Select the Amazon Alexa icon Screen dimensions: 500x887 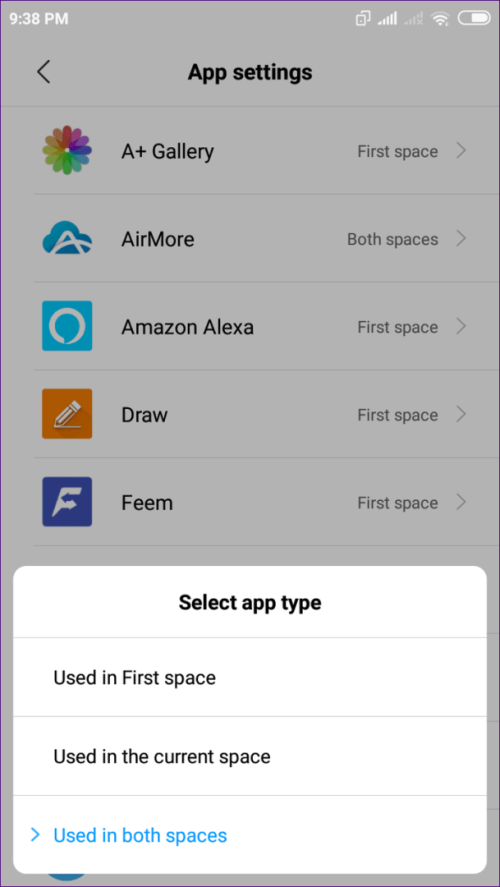67,326
